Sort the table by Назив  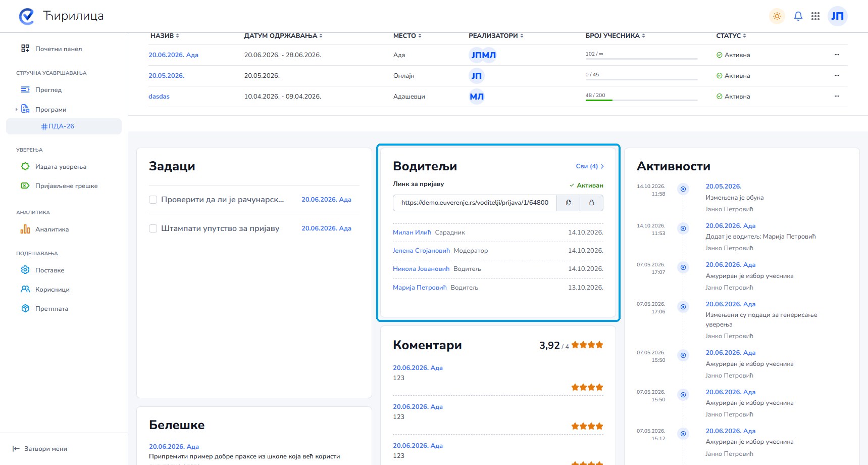[x=165, y=36]
